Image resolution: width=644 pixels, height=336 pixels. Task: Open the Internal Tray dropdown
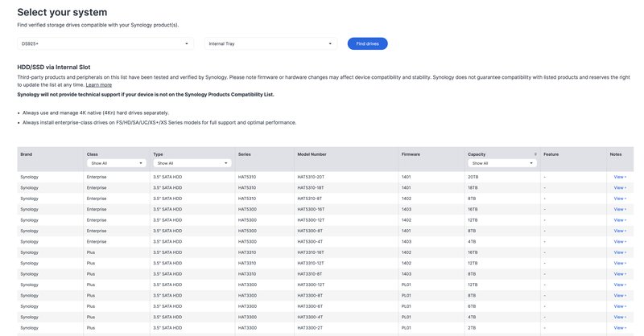tap(270, 43)
